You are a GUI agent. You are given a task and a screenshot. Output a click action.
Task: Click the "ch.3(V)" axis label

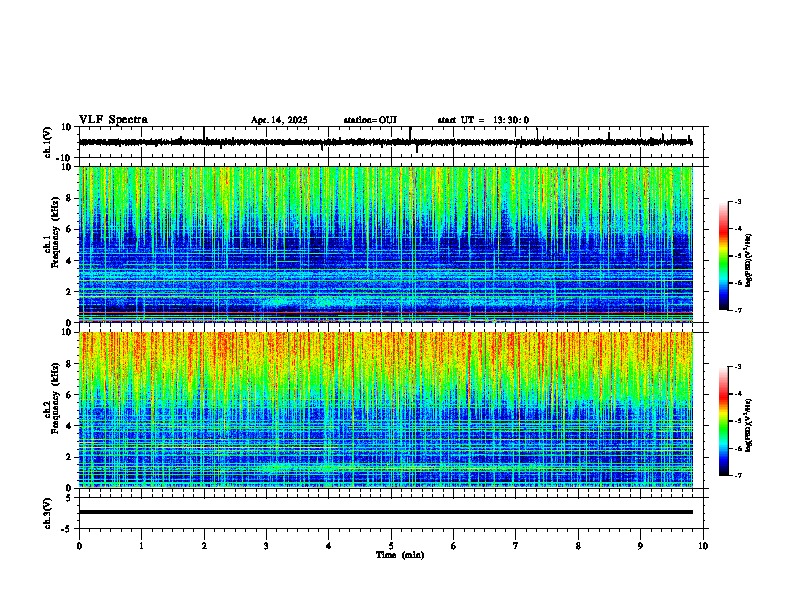click(x=47, y=513)
